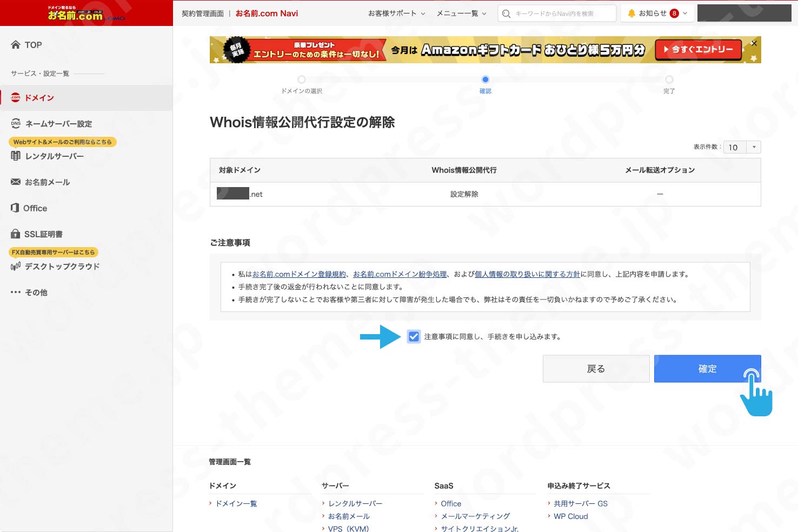Viewport: 798px width, 532px height.
Task: Click the 確認 step marker
Action: coord(486,79)
